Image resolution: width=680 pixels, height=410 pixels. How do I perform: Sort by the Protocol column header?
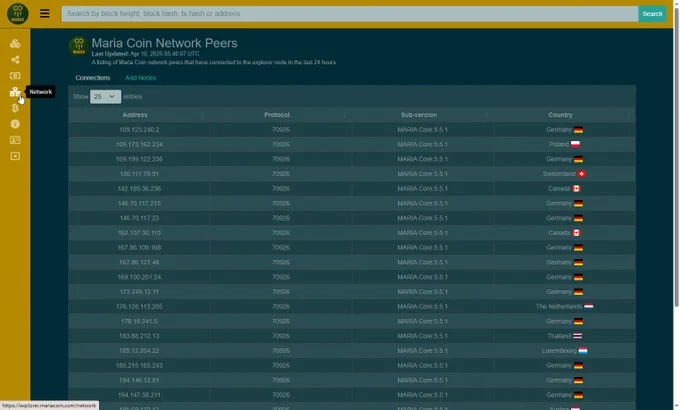click(x=277, y=115)
